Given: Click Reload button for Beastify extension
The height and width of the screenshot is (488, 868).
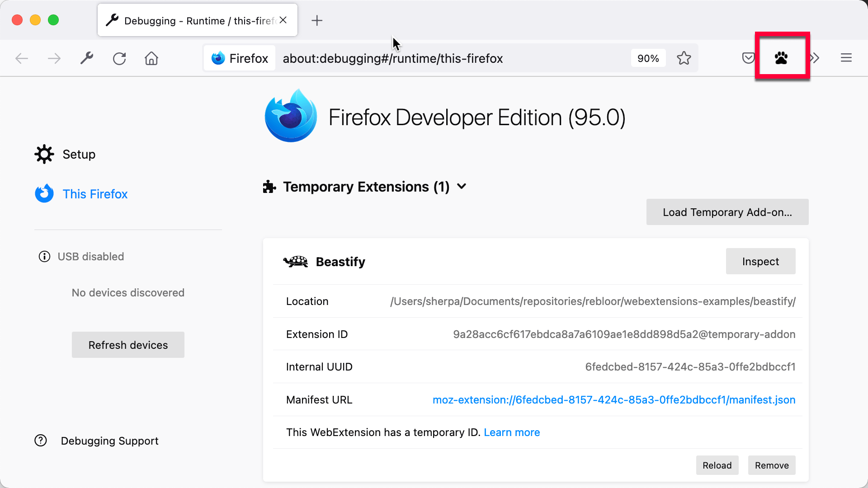Looking at the screenshot, I should click(717, 465).
